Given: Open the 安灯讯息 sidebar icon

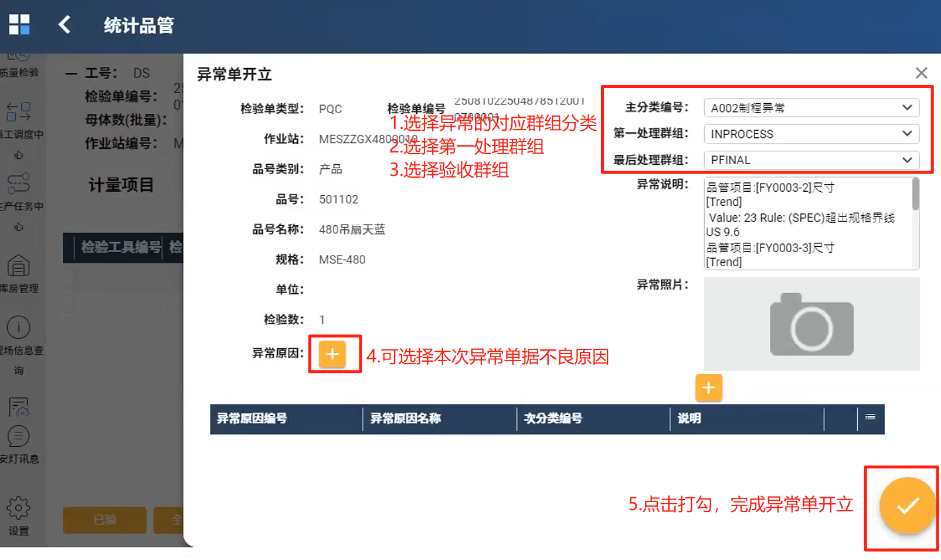Looking at the screenshot, I should click(18, 436).
